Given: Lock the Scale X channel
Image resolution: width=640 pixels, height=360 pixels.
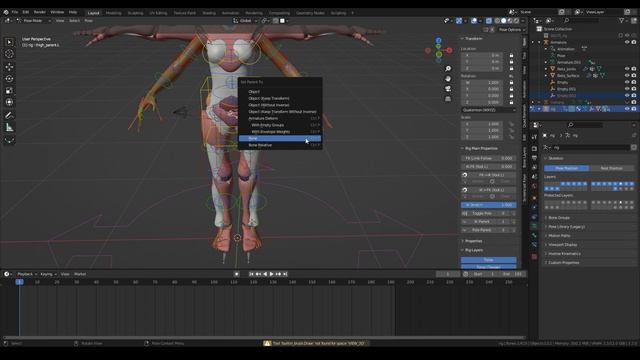Looking at the screenshot, I should click(x=511, y=124).
